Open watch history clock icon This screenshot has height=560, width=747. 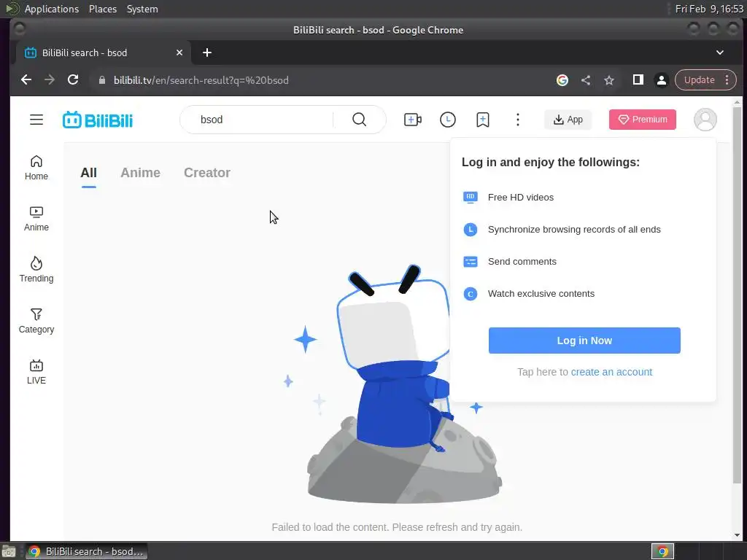click(x=448, y=120)
